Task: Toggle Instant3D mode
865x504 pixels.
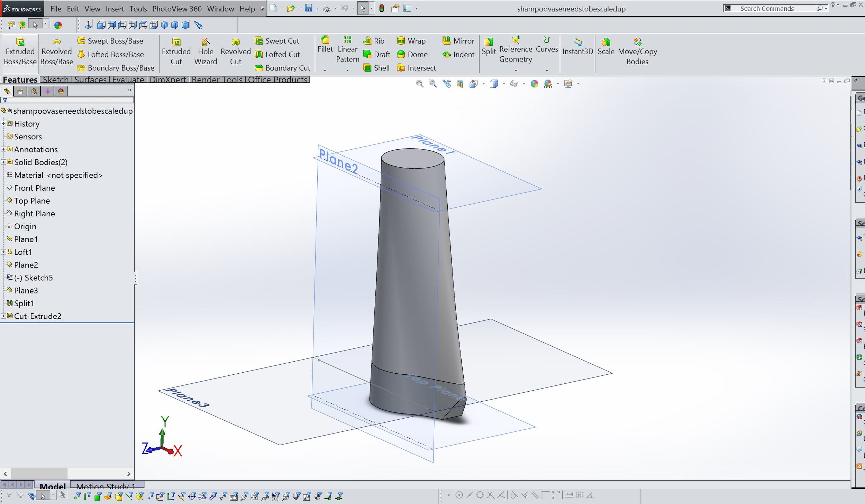Action: coord(578,46)
